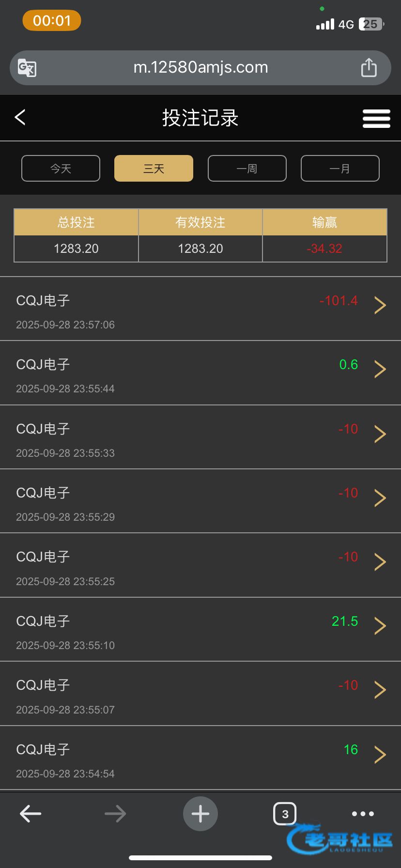This screenshot has width=401, height=868.
Task: Expand the 23:55:44 record chevron
Action: 380,369
